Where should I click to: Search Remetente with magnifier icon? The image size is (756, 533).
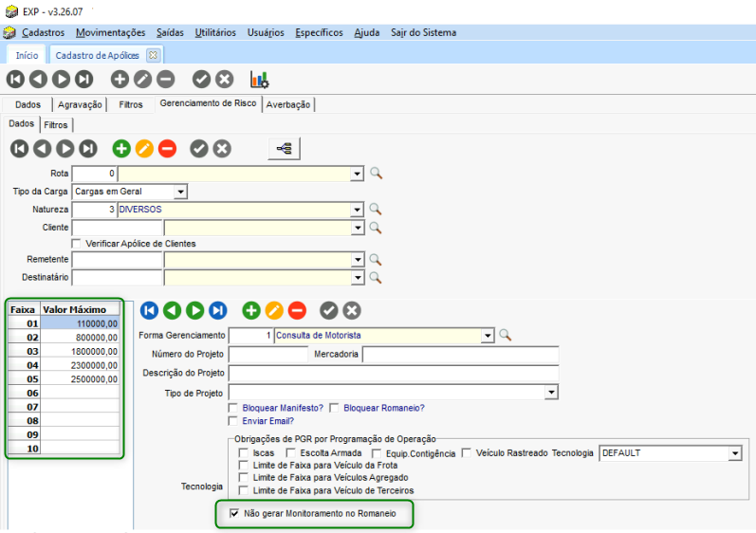[x=375, y=260]
